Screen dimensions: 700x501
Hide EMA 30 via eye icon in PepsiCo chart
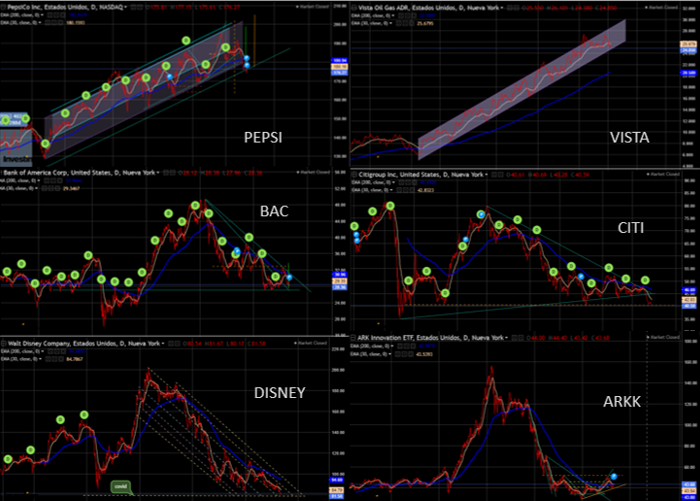(x=47, y=22)
